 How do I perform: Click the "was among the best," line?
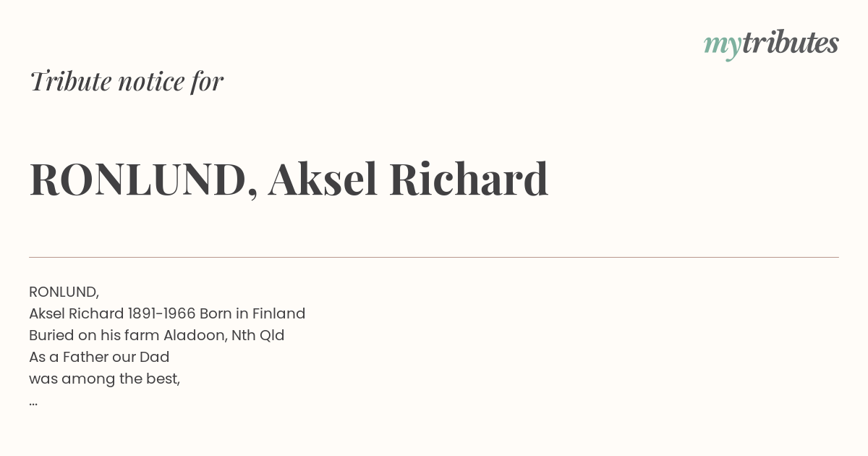104,379
